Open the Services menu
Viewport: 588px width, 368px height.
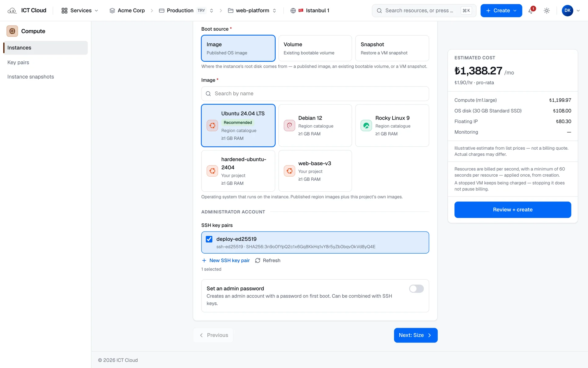pos(80,11)
